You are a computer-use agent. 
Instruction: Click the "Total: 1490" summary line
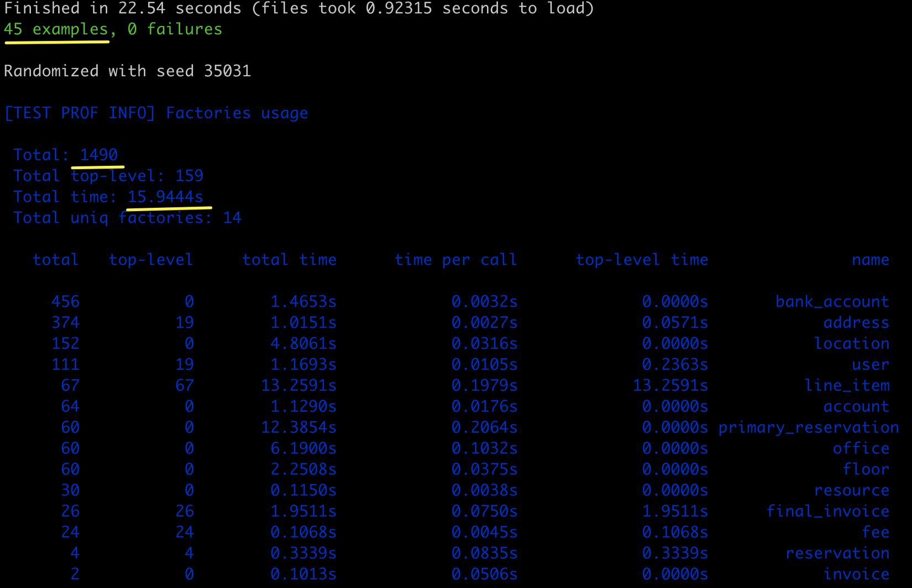(65, 155)
